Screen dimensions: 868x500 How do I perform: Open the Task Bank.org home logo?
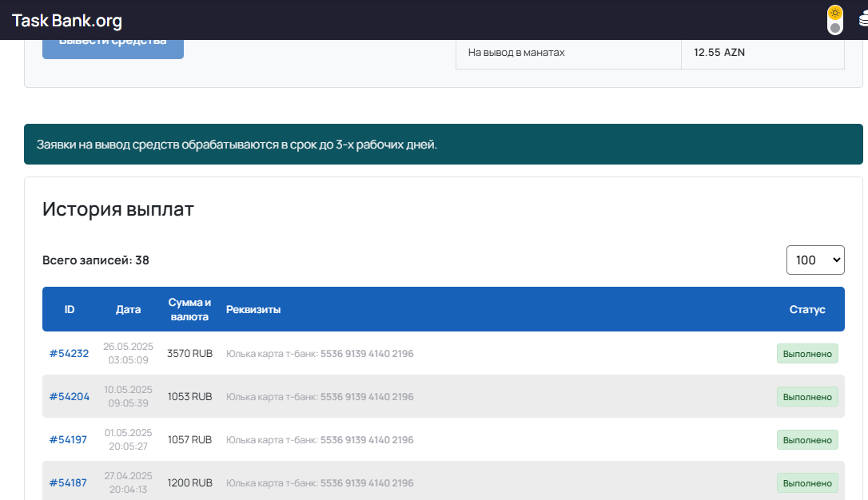(67, 22)
